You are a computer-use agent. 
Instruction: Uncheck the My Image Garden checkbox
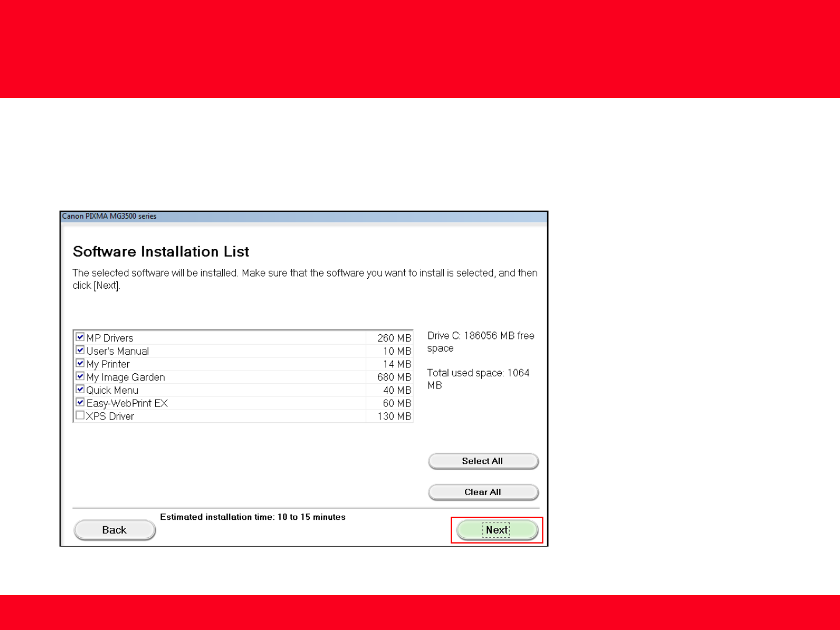pos(80,376)
